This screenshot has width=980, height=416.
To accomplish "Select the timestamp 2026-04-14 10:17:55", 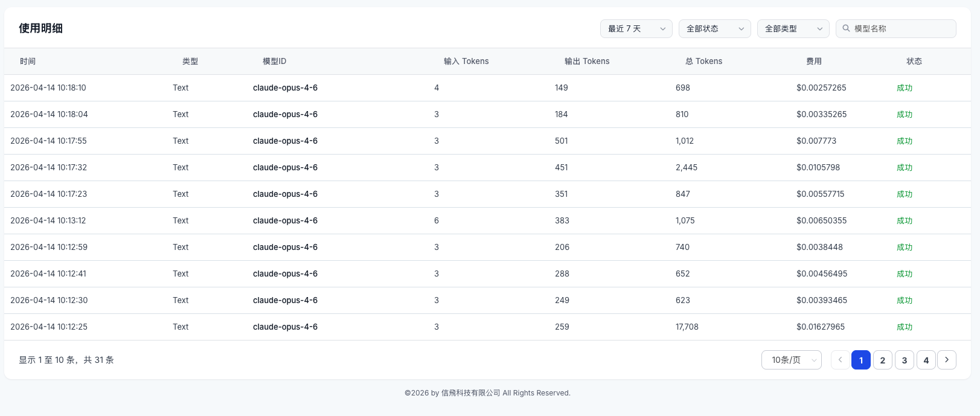I will point(48,141).
